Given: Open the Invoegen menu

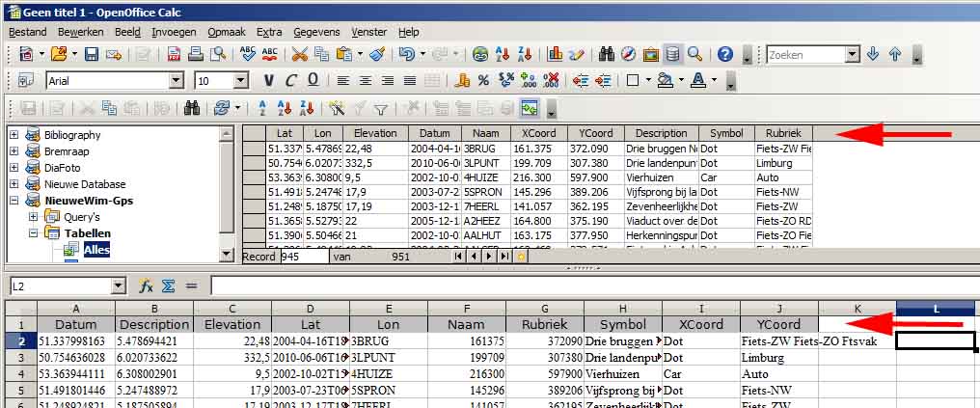Looking at the screenshot, I should pyautogui.click(x=174, y=32).
